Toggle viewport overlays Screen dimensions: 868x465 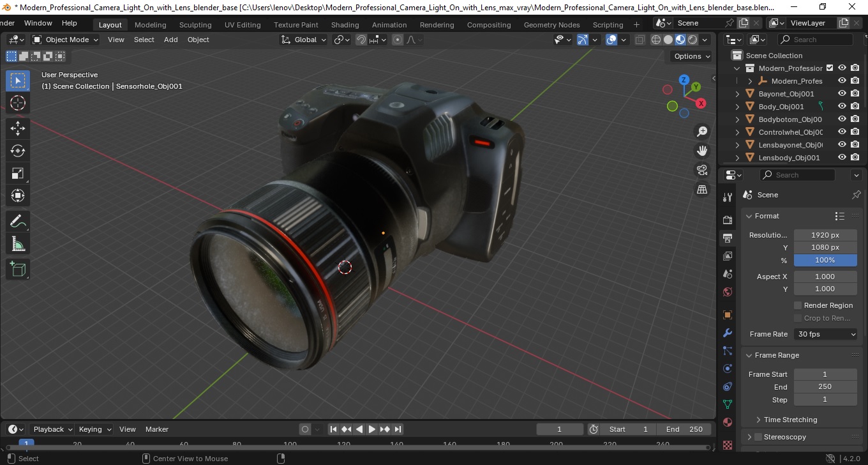pyautogui.click(x=611, y=40)
